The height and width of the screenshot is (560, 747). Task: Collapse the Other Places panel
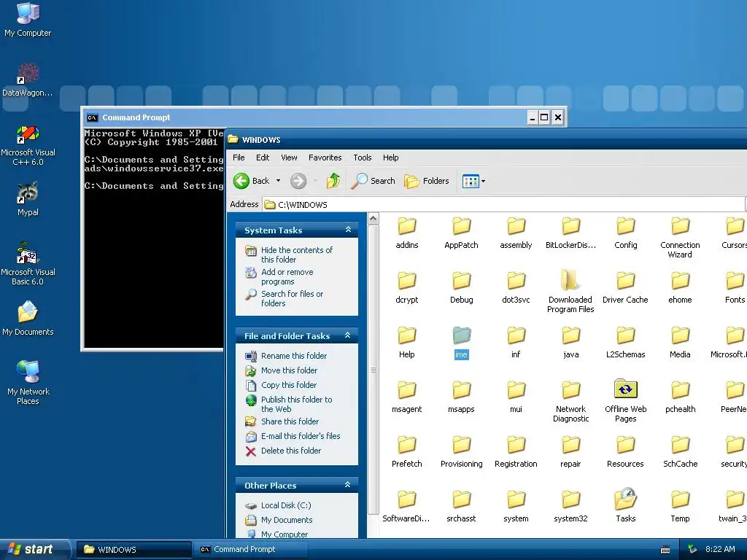[x=348, y=485]
